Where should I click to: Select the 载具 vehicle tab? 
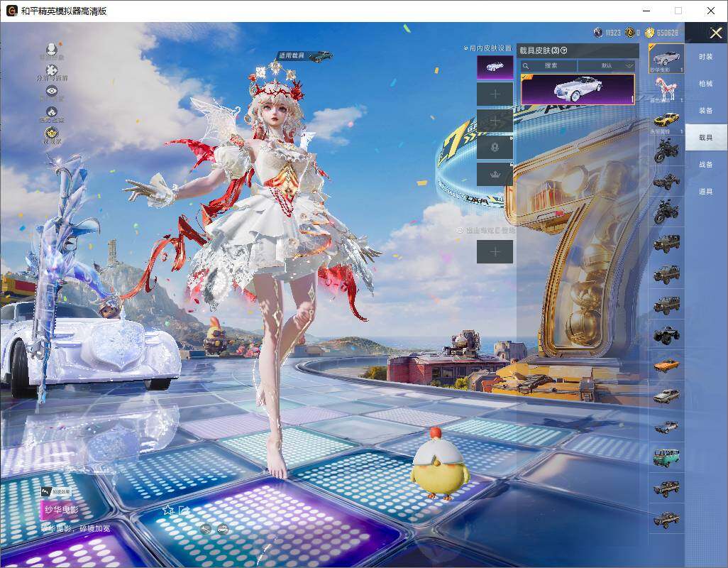coord(706,138)
